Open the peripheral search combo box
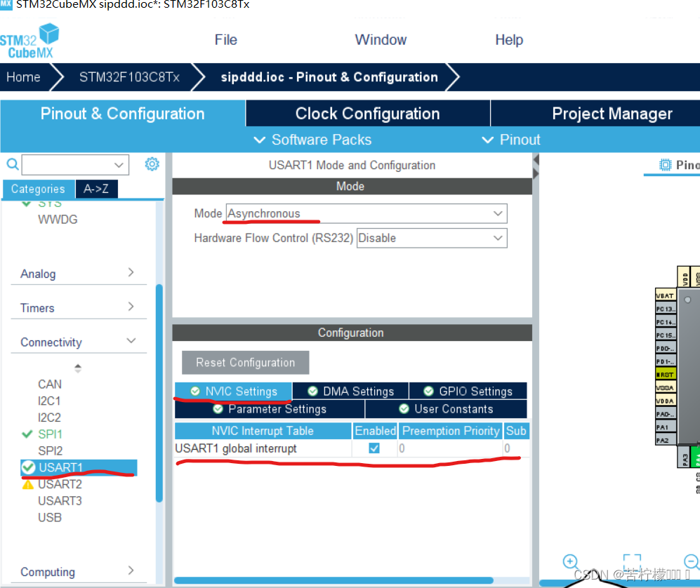This screenshot has width=700, height=588. click(x=75, y=165)
